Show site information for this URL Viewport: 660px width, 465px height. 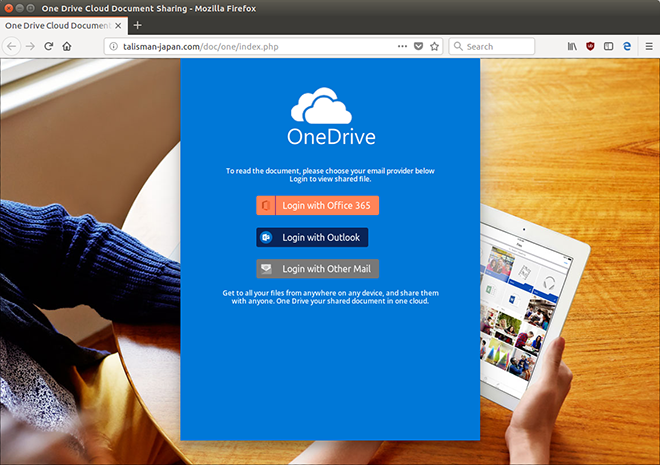[x=114, y=46]
